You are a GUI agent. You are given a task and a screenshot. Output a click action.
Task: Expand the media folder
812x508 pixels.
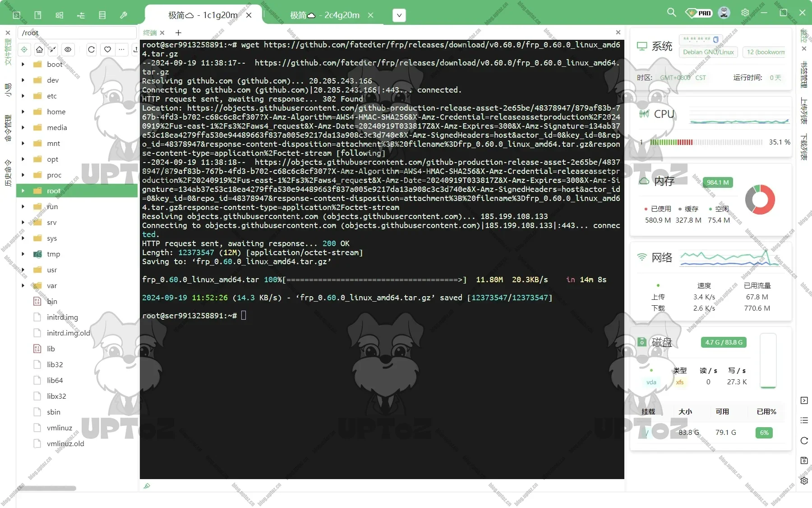pyautogui.click(x=23, y=127)
